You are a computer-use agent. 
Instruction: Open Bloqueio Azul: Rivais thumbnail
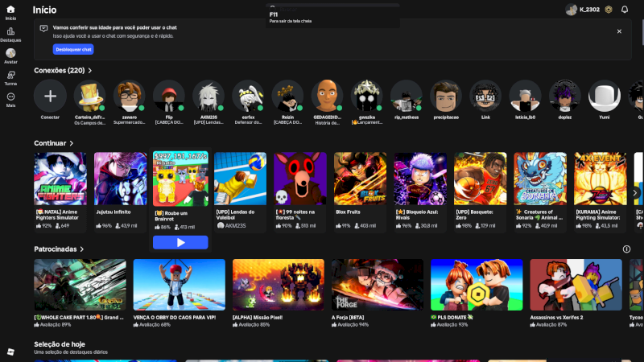420,179
